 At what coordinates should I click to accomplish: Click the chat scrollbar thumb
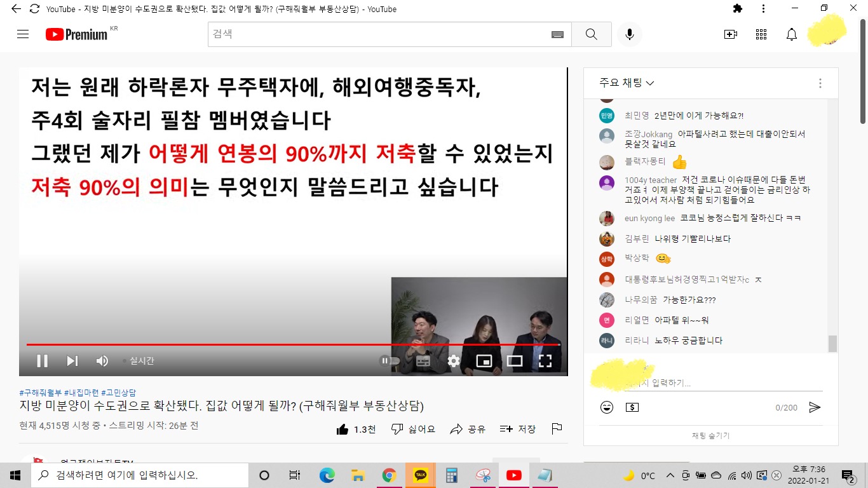832,343
